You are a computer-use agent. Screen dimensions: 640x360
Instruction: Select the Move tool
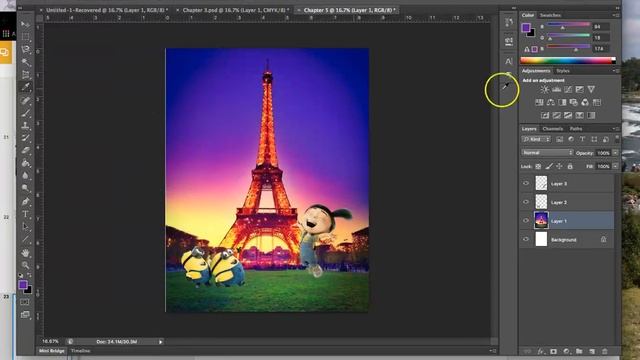click(25, 24)
